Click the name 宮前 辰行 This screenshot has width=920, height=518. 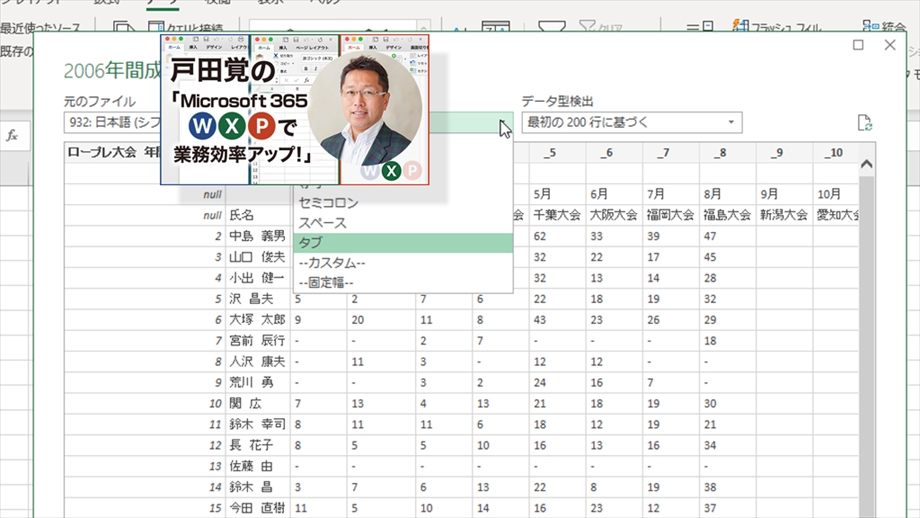pos(257,341)
